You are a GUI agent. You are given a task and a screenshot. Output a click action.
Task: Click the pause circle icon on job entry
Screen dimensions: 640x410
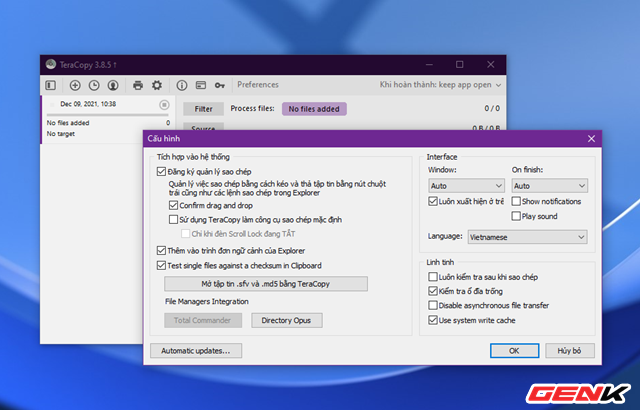point(164,105)
